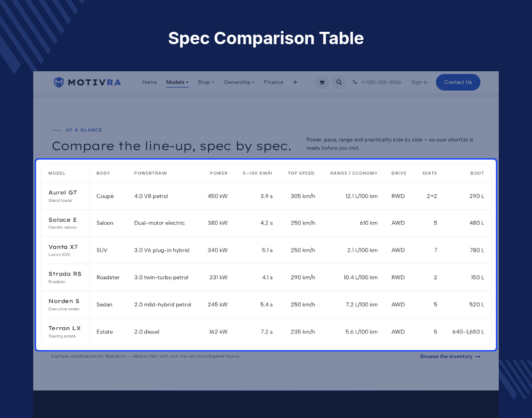The height and width of the screenshot is (418, 532).
Task: Click the SEATS column header
Action: tap(429, 173)
